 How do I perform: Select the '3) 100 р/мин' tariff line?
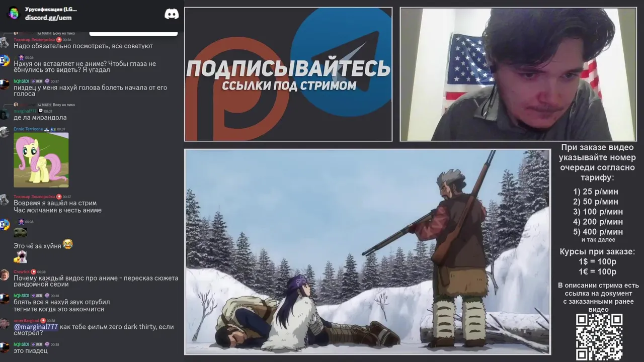coord(598,212)
